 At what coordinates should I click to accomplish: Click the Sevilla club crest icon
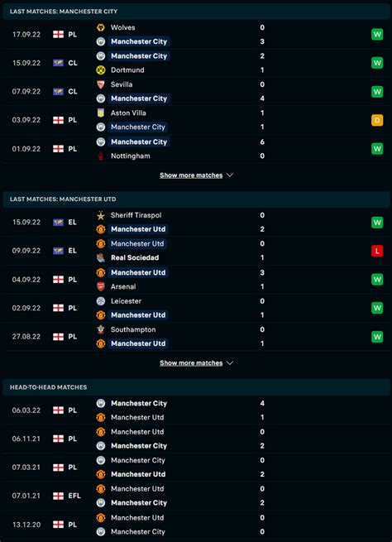point(101,84)
